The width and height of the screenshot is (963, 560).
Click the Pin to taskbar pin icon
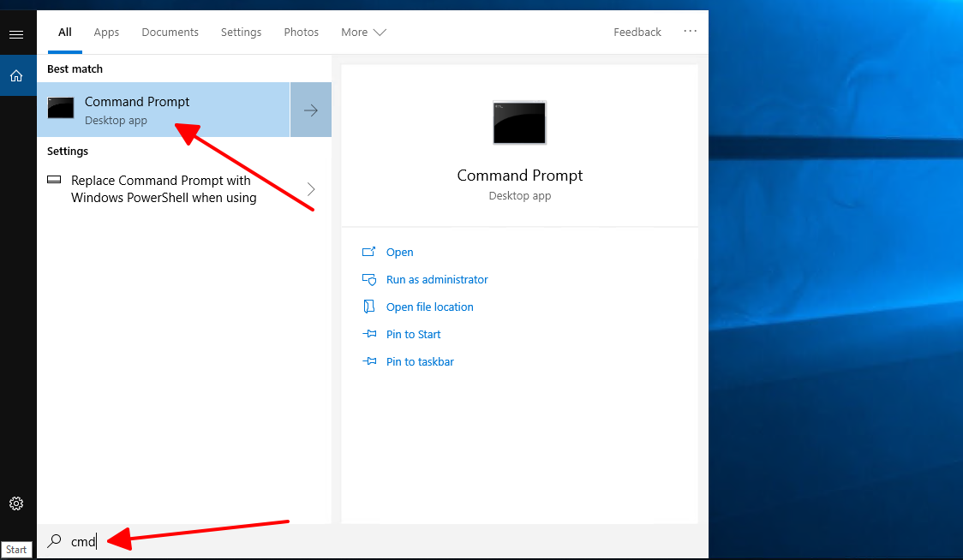coord(369,362)
